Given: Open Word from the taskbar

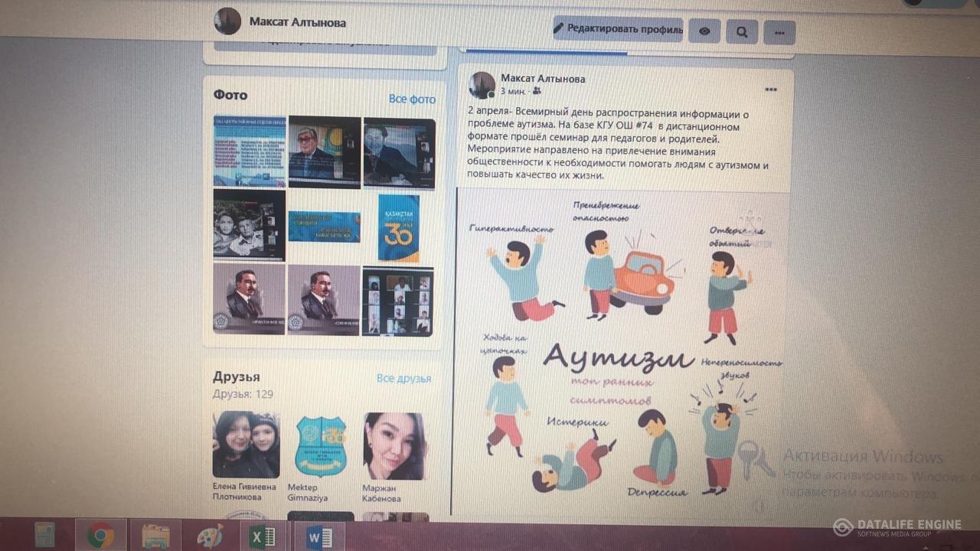Looking at the screenshot, I should 319,538.
